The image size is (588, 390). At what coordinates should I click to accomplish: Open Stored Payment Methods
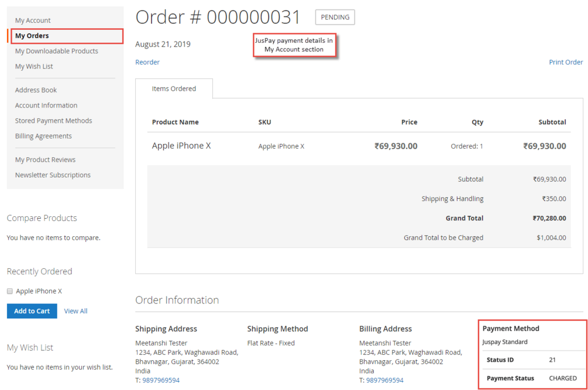[53, 120]
